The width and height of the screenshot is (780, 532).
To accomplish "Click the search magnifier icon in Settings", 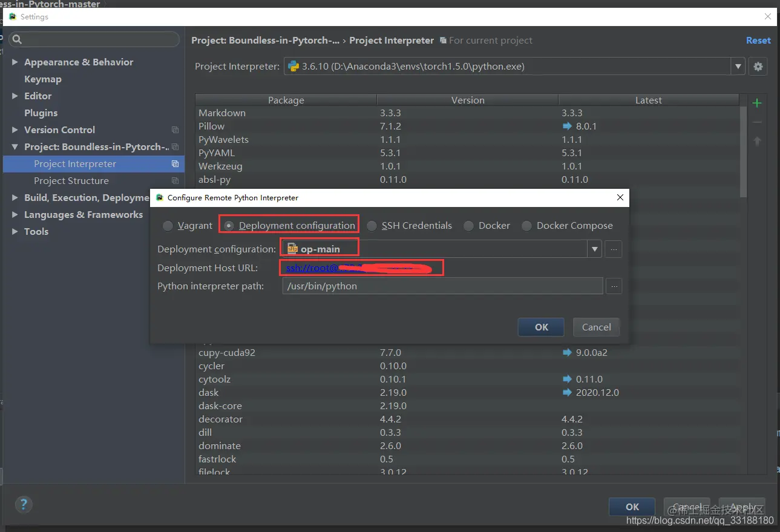I will pyautogui.click(x=17, y=39).
